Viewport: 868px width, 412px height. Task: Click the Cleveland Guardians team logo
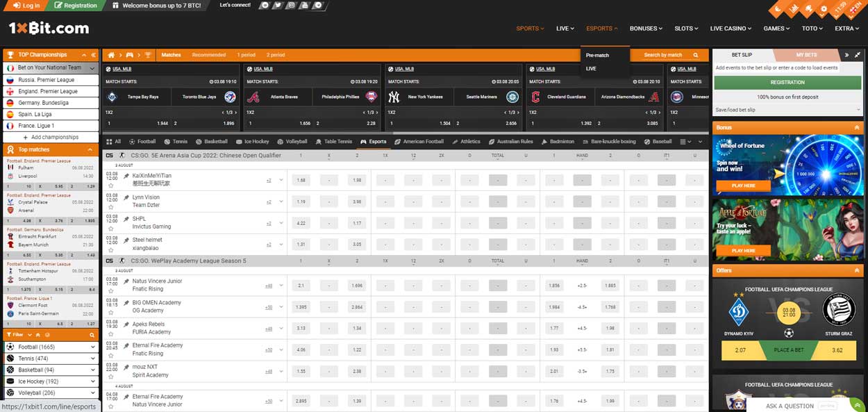(535, 97)
